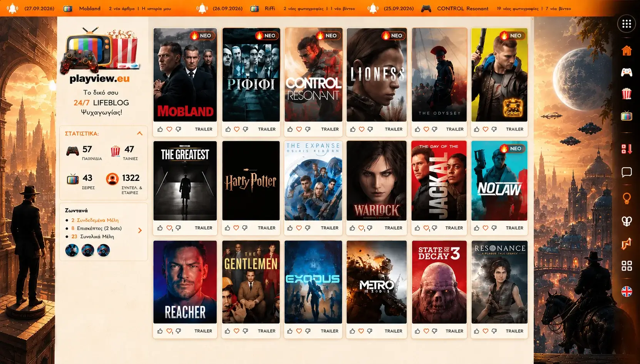Play TRAILER for The Day of the Jackal
The height and width of the screenshot is (364, 640).
pos(454,228)
